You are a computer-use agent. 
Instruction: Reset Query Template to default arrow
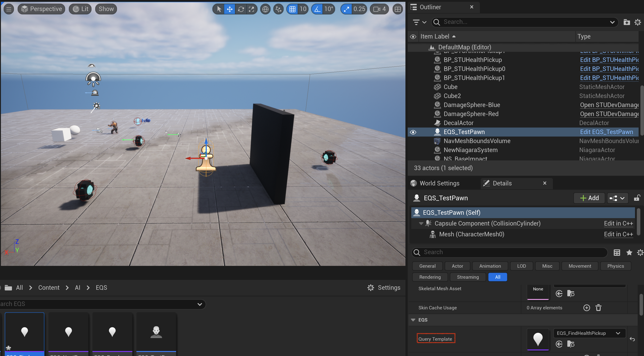(x=632, y=339)
